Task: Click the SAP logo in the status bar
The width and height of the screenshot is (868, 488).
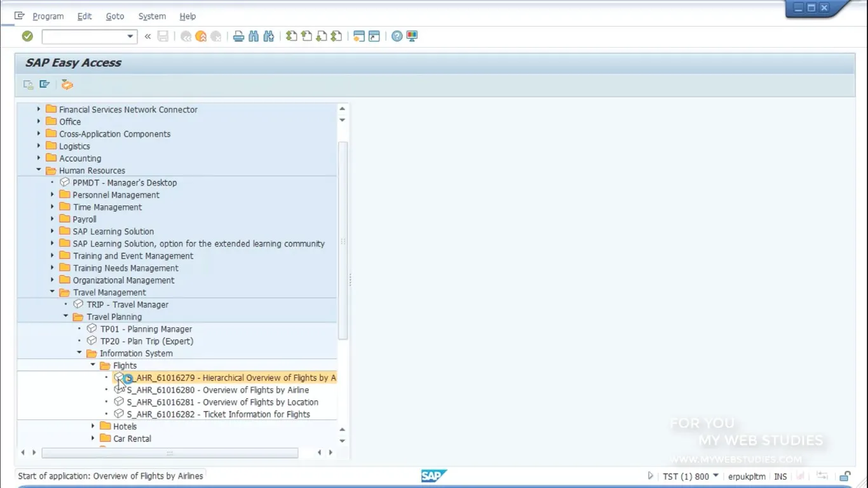Action: 434,476
